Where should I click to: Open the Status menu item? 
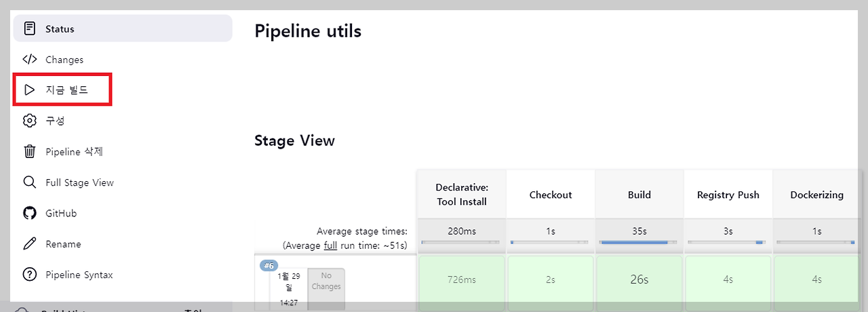point(123,28)
